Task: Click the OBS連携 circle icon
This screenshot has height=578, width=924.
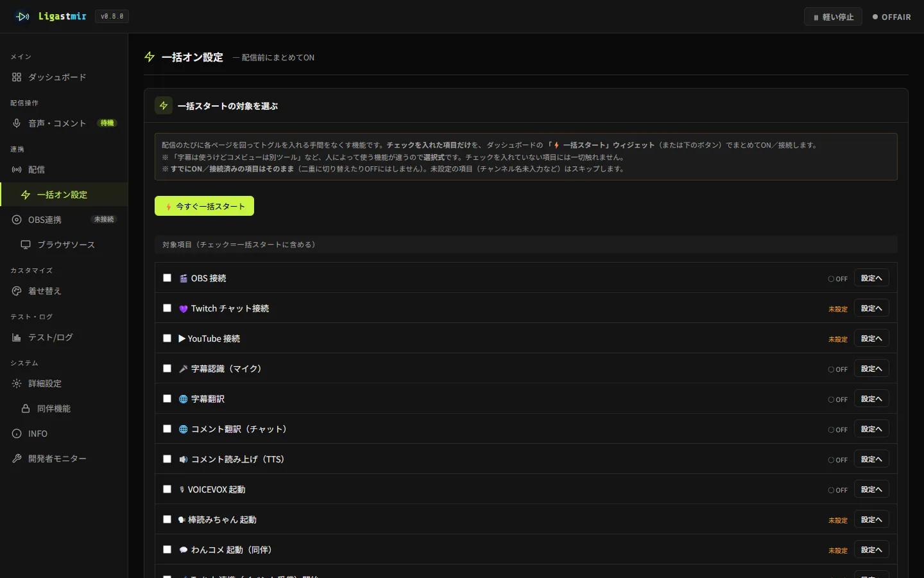Action: pos(17,220)
